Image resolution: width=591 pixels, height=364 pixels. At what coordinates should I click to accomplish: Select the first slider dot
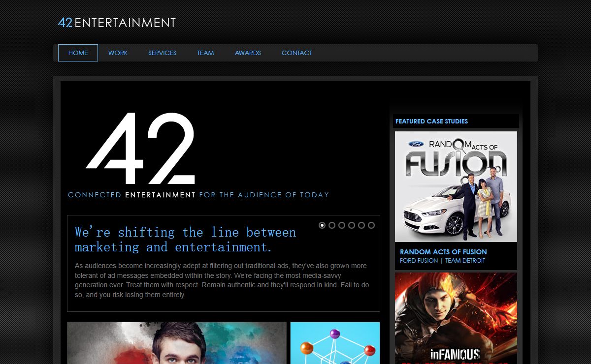point(322,225)
